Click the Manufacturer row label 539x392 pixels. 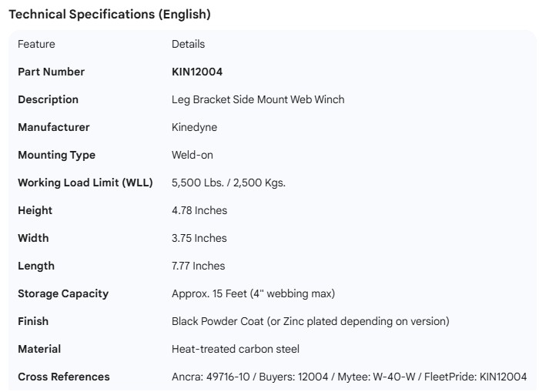pos(53,127)
